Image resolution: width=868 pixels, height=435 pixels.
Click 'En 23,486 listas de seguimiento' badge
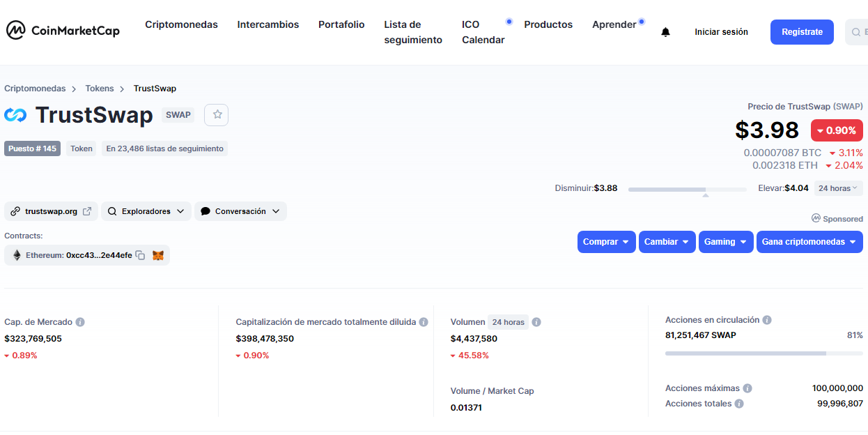[x=164, y=148]
